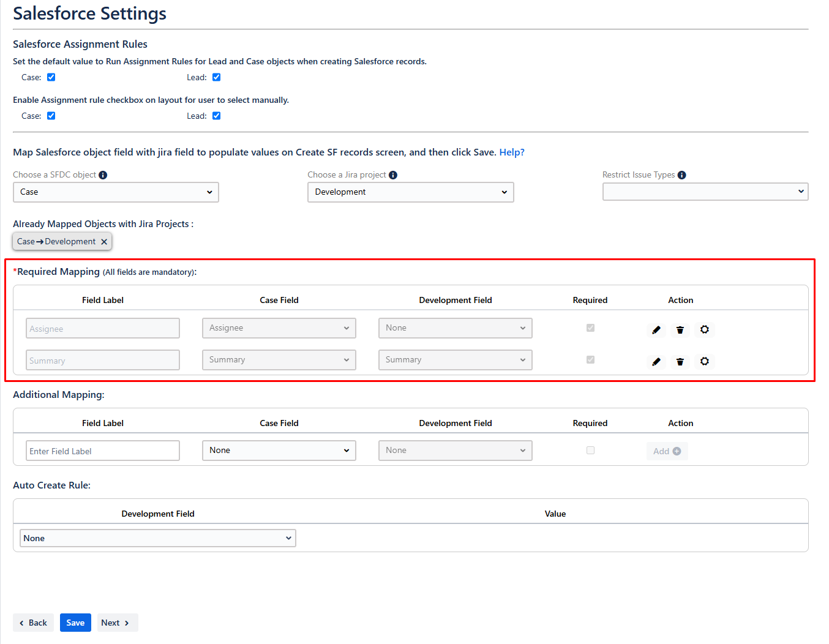Click info icon next to Restrict Issue Types
The height and width of the screenshot is (644, 829).
(x=682, y=175)
